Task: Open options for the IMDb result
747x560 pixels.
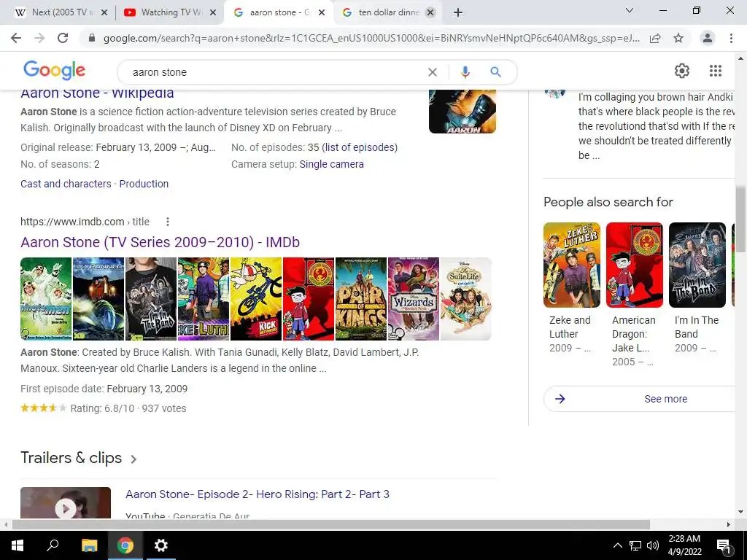Action: (x=168, y=222)
